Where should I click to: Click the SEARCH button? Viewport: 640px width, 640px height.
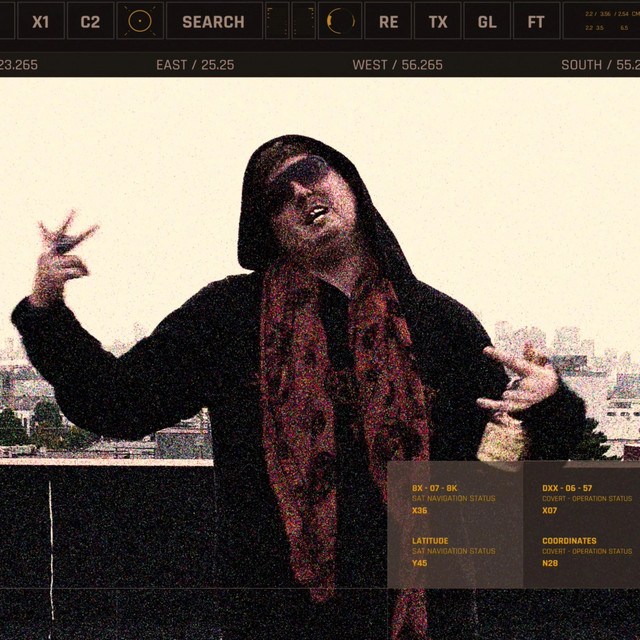click(x=213, y=21)
